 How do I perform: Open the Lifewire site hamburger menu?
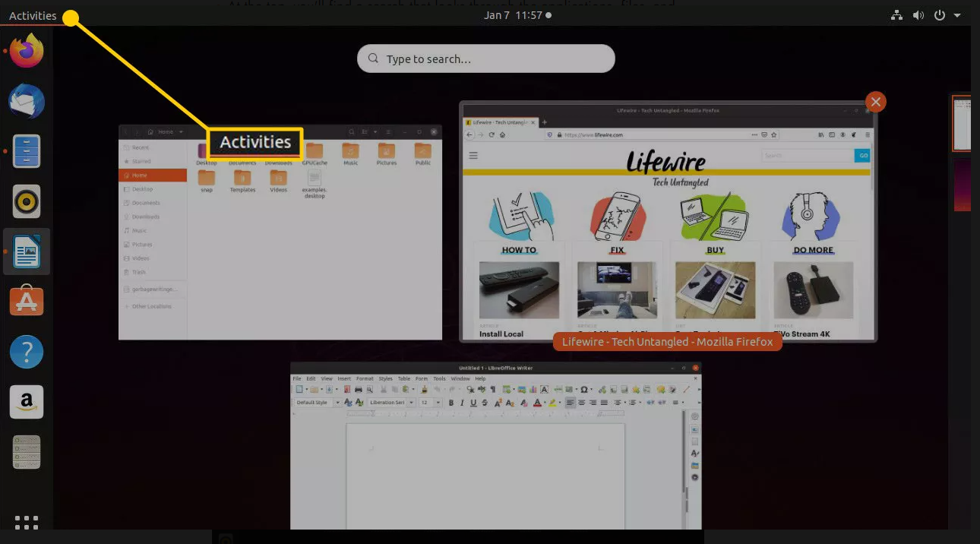[473, 155]
